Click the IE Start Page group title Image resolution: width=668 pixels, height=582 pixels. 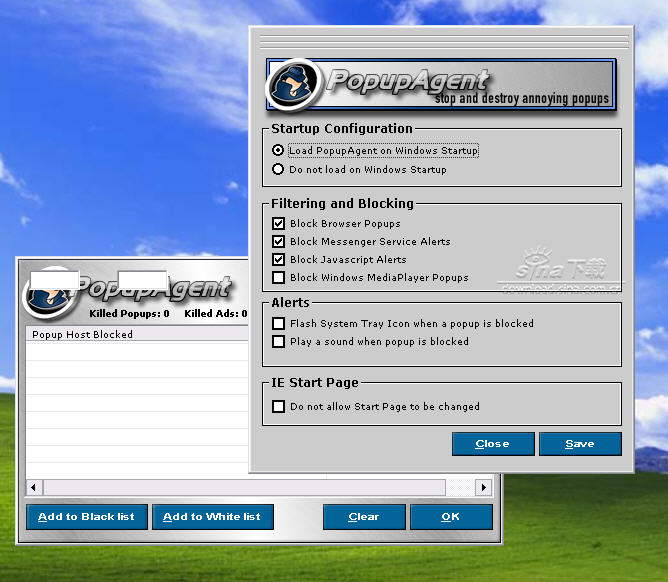pyautogui.click(x=315, y=382)
